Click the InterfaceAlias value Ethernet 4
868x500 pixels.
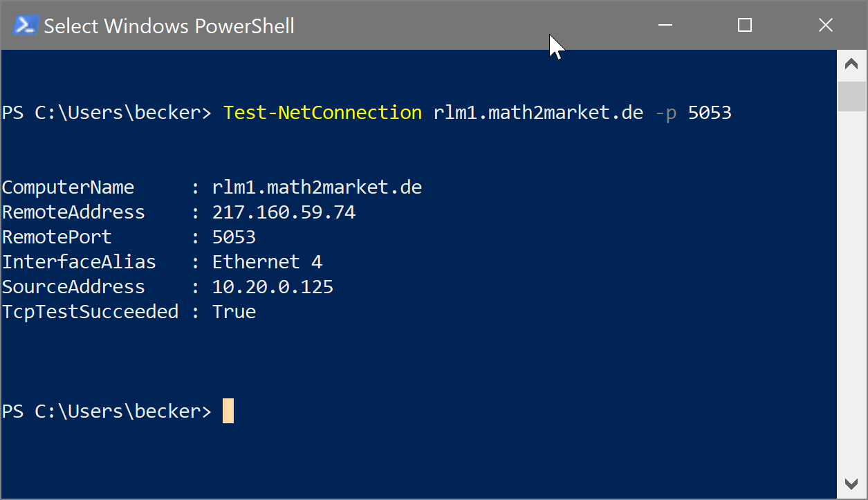[x=267, y=262]
